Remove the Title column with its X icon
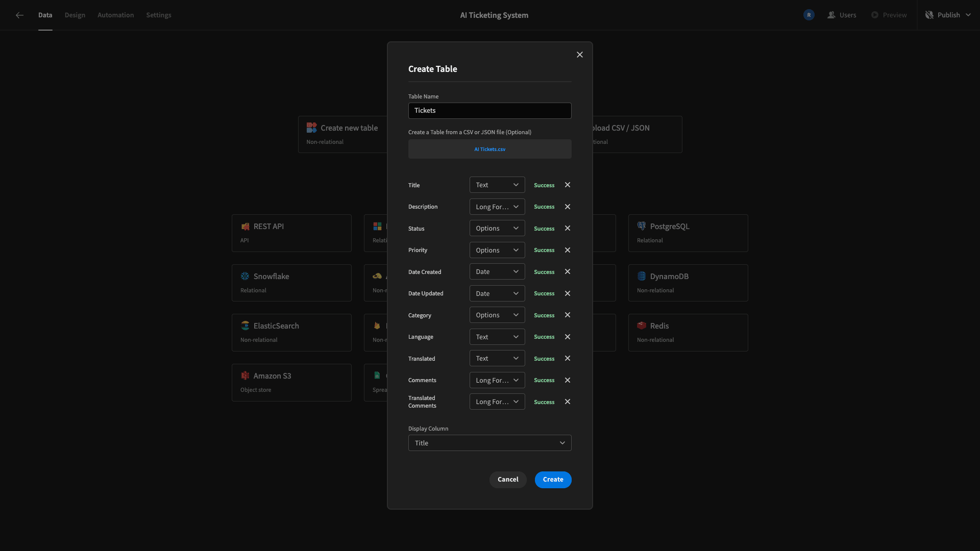The width and height of the screenshot is (980, 551). (567, 185)
